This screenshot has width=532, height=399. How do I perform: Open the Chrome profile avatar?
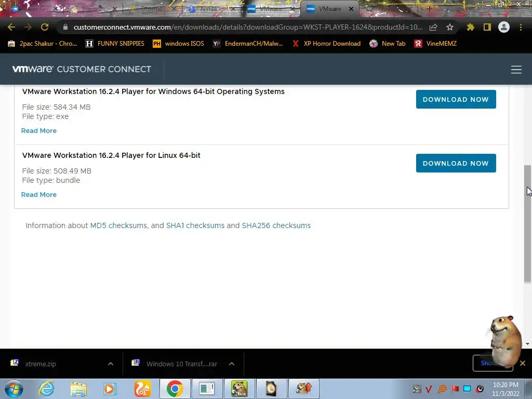pyautogui.click(x=504, y=27)
